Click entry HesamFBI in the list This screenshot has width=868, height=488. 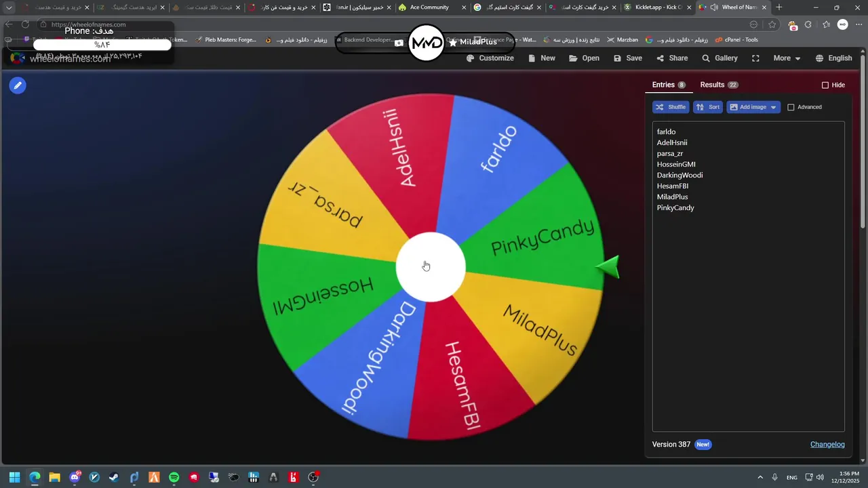pos(673,186)
